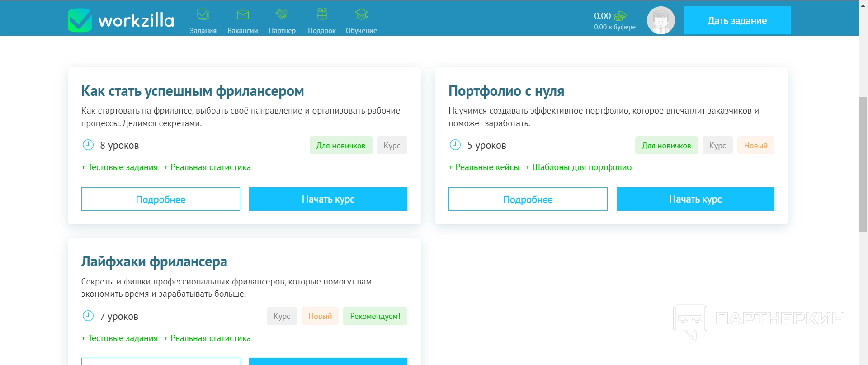Open the Задания checklist icon
Screen dimensions: 868x365
[x=203, y=14]
